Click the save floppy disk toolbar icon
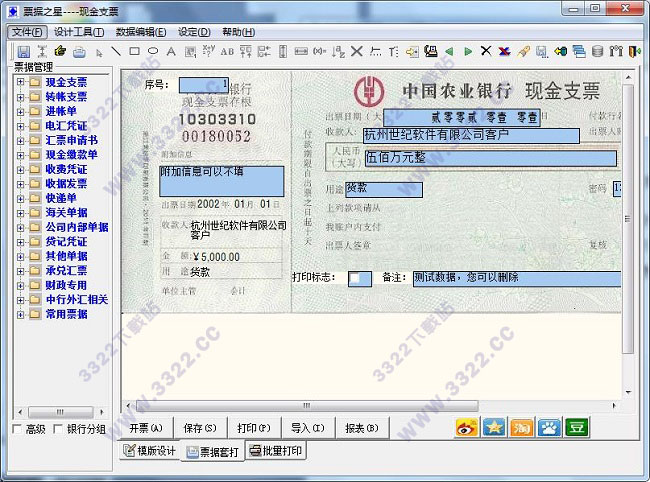This screenshot has height=482, width=650. click(24, 52)
